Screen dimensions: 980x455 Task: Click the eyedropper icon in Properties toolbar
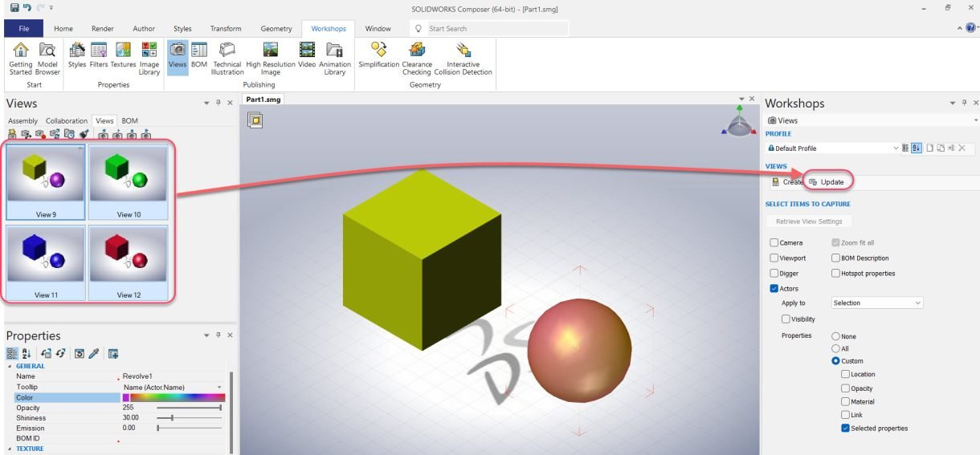(x=93, y=353)
